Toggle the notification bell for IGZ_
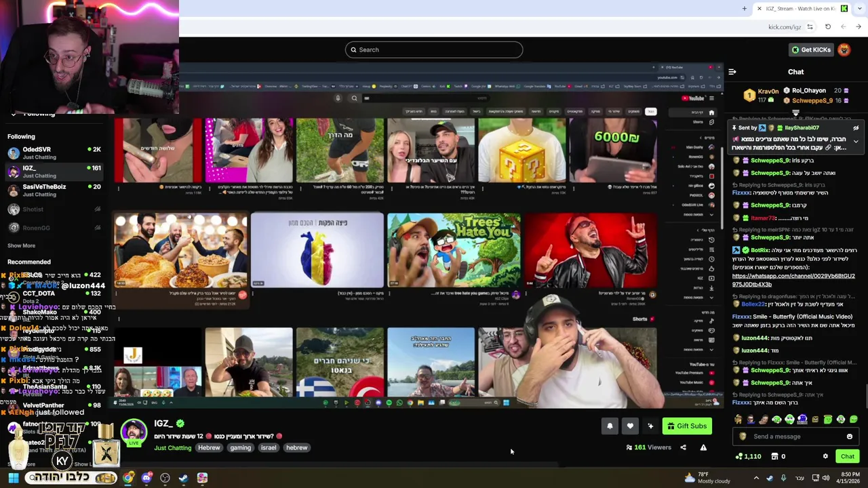The width and height of the screenshot is (868, 488). coord(610,426)
